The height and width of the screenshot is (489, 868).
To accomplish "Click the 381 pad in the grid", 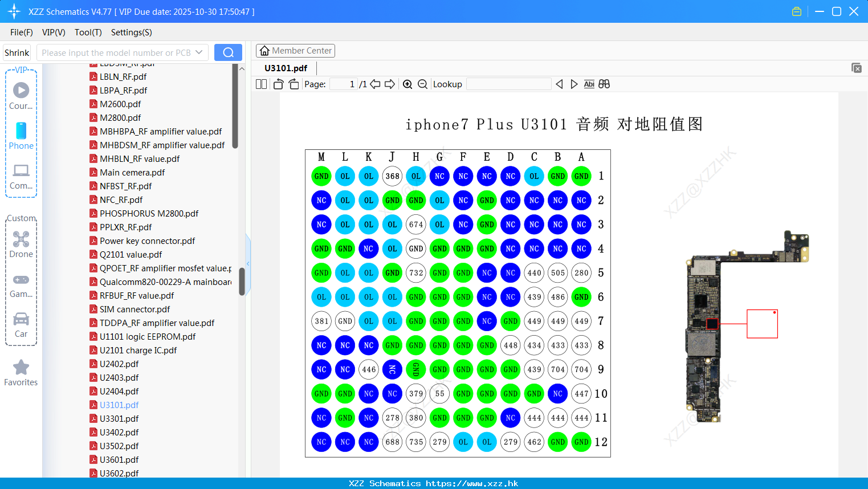I will (x=321, y=321).
